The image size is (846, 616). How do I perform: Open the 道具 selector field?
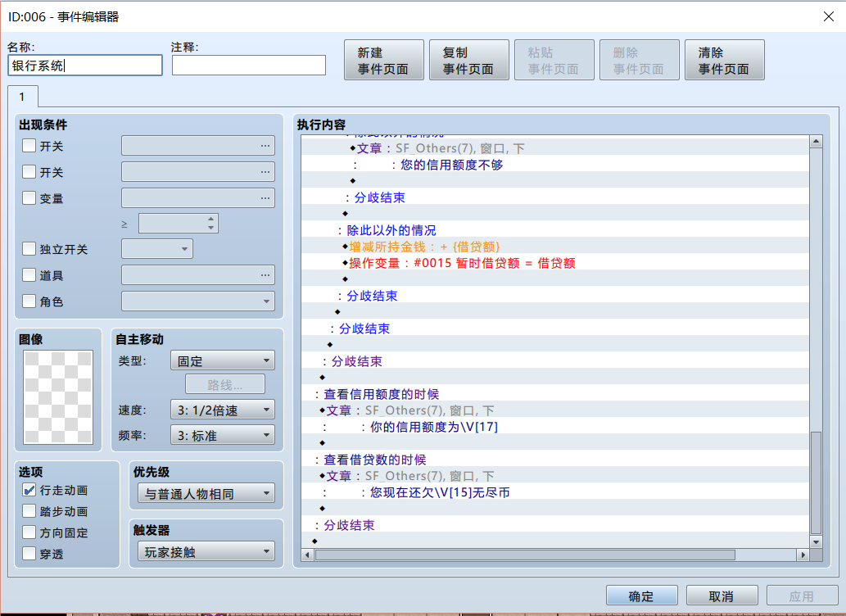[x=198, y=274]
